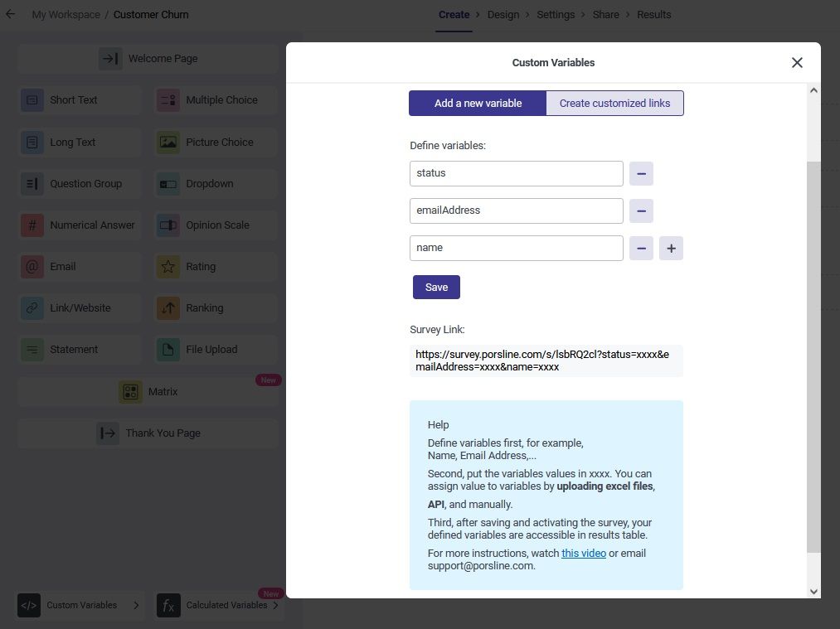Click the dialog scrollbar up arrow
This screenshot has height=629, width=840.
[813, 90]
